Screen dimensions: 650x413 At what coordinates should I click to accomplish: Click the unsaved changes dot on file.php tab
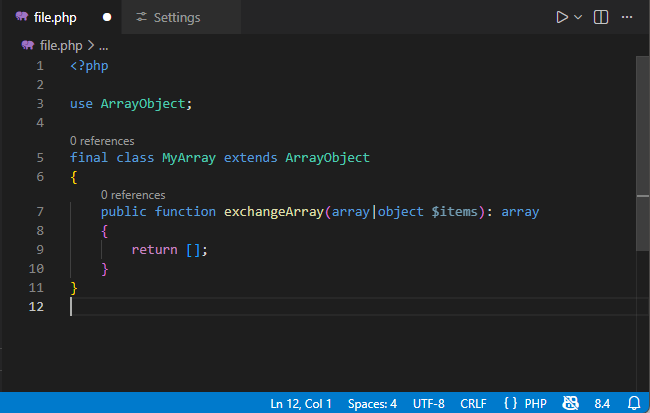tap(107, 17)
